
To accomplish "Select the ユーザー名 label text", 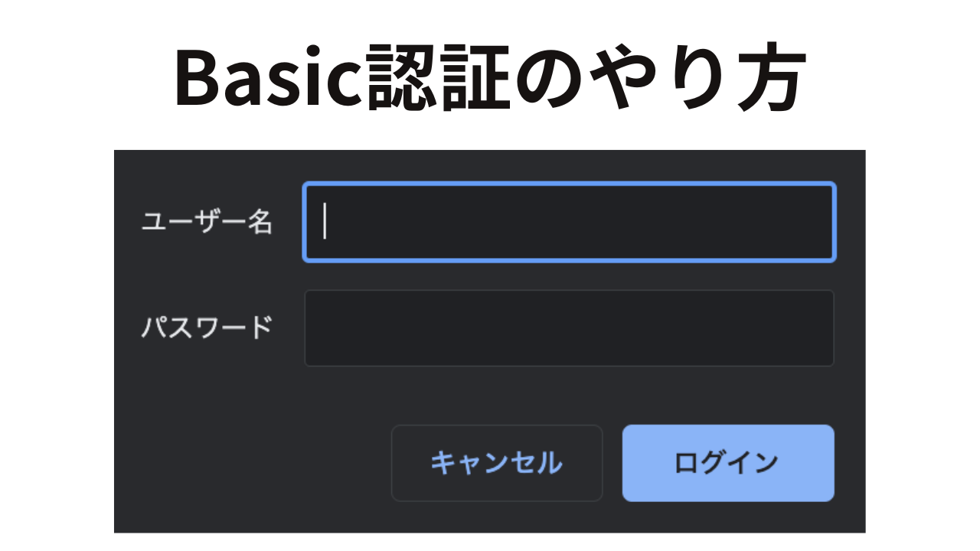I will [x=207, y=222].
